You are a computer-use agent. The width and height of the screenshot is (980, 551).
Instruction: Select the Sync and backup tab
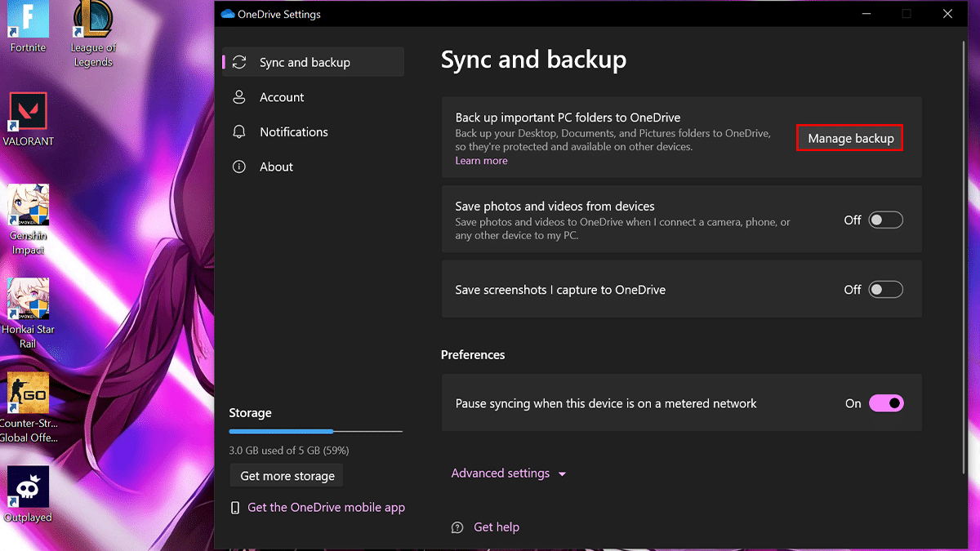[x=305, y=63]
